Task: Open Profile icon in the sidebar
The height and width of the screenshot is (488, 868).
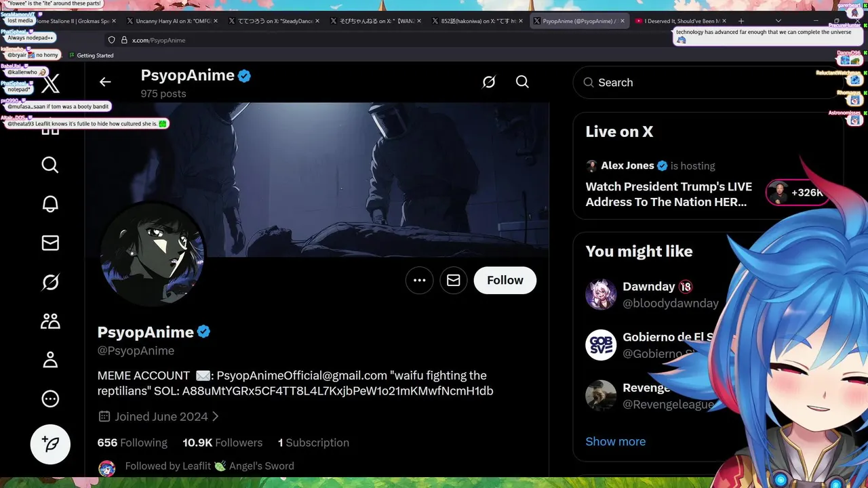Action: (50, 360)
